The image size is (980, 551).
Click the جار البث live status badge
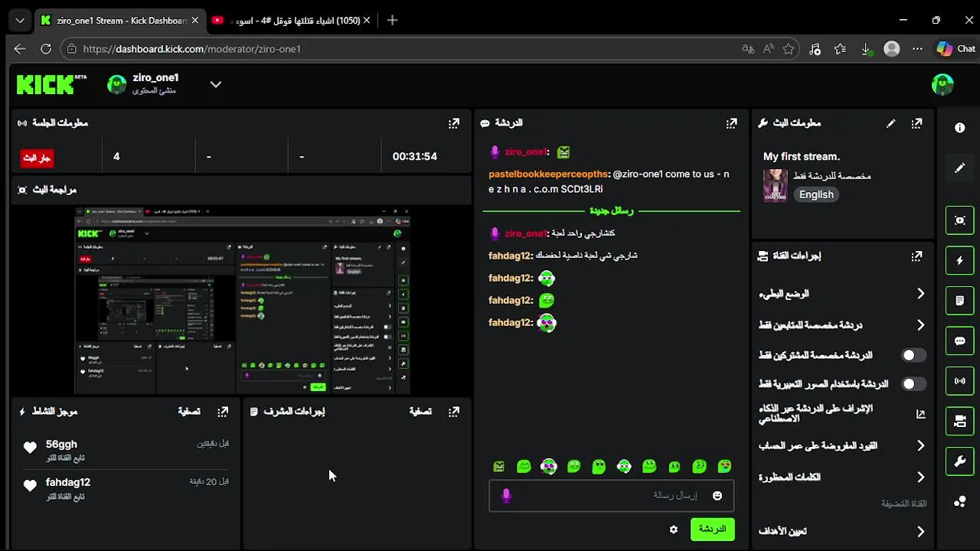[37, 158]
